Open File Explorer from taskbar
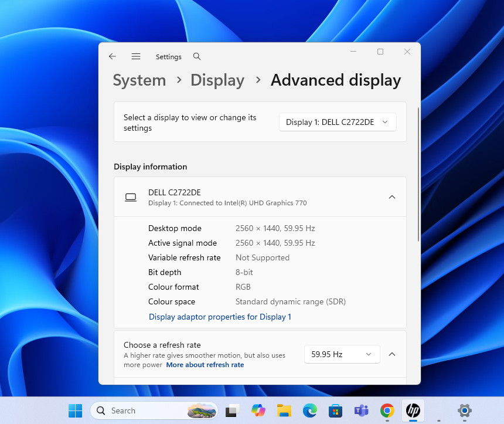 pyautogui.click(x=284, y=411)
